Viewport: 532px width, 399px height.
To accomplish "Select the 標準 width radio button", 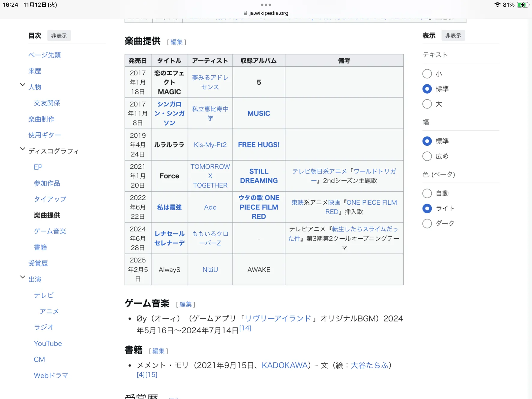I will point(427,141).
